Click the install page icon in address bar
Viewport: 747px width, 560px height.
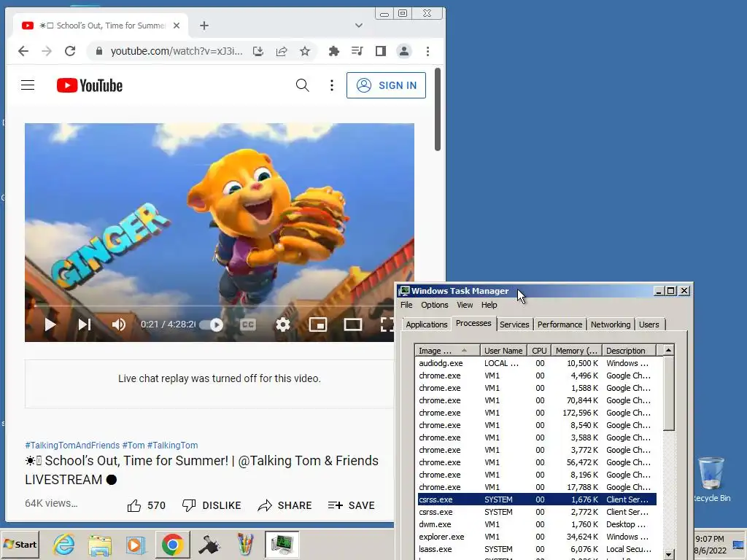pos(258,51)
